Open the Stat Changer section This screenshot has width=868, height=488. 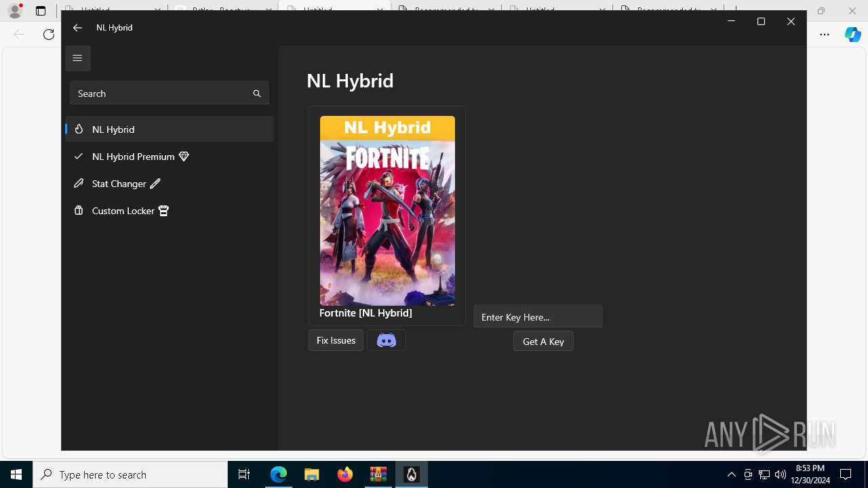pyautogui.click(x=170, y=184)
